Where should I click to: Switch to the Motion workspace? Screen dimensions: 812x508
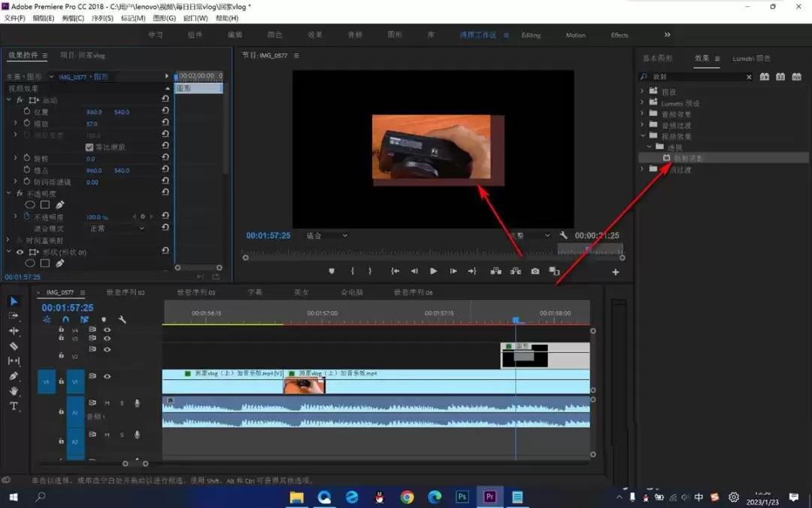575,35
